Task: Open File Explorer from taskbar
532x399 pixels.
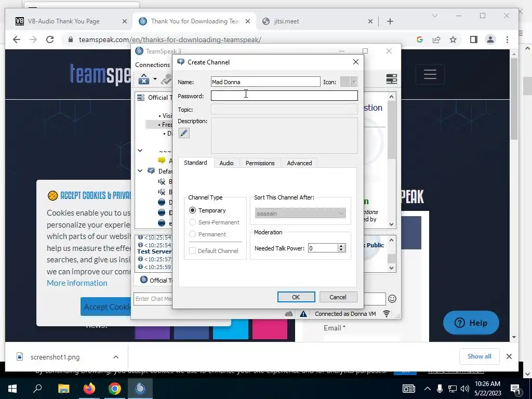Action: (63, 389)
